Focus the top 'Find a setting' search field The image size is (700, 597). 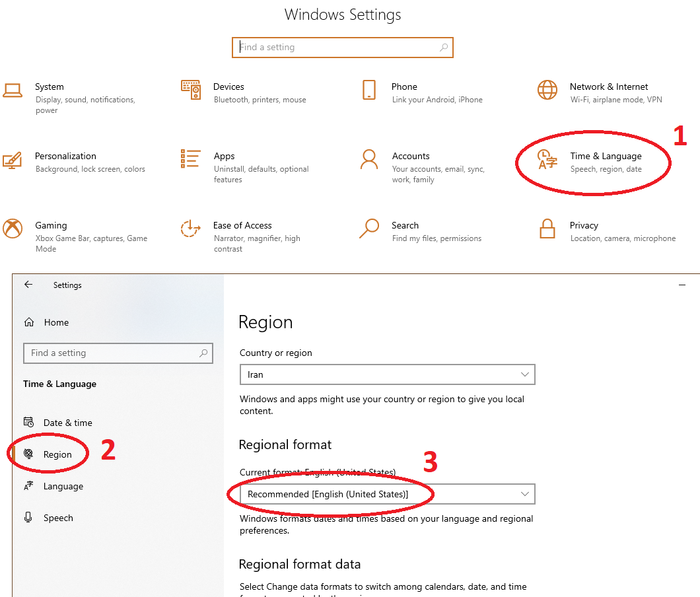point(343,48)
